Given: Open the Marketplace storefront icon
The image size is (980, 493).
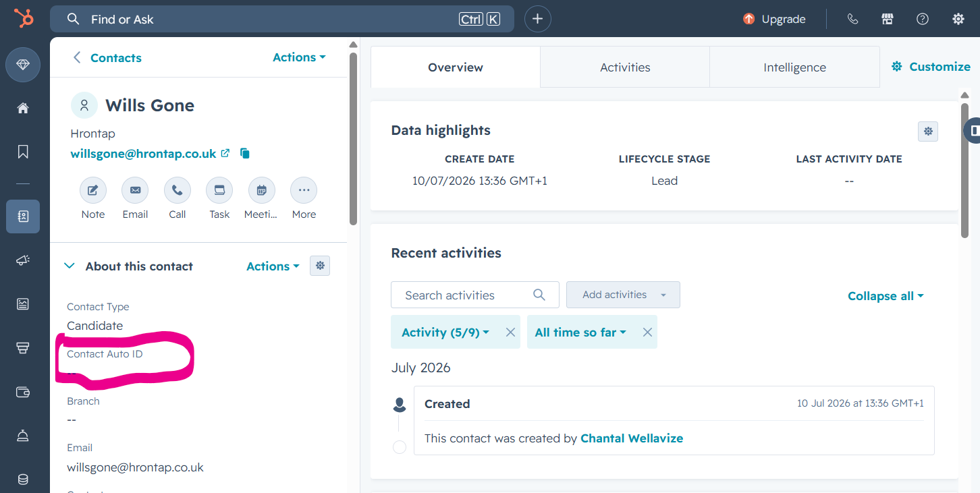Looking at the screenshot, I should click(888, 19).
